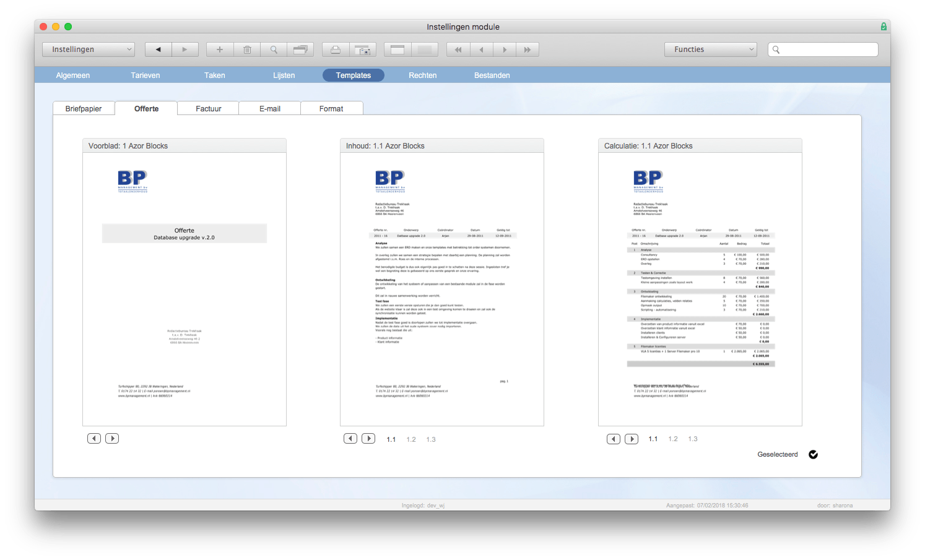Delete record using the trash icon

click(x=247, y=50)
